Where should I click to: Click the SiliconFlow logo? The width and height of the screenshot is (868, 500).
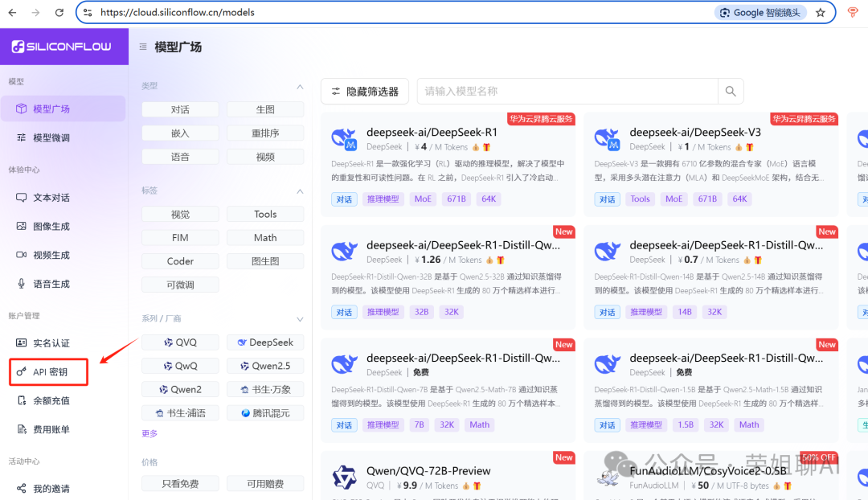pyautogui.click(x=62, y=47)
